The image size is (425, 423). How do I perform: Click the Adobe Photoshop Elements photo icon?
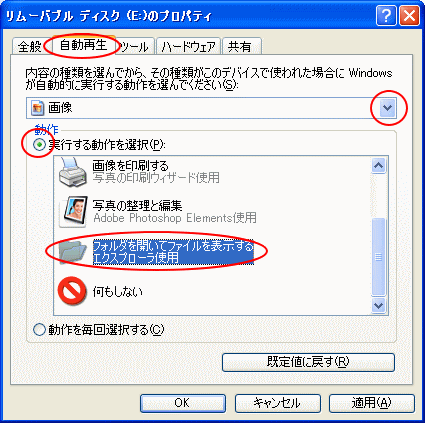(x=73, y=212)
